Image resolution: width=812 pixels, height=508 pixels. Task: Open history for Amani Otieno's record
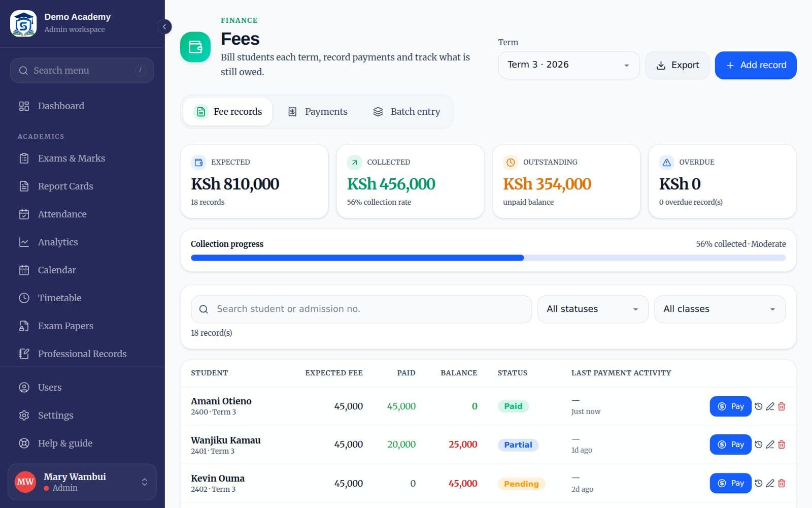(x=758, y=406)
